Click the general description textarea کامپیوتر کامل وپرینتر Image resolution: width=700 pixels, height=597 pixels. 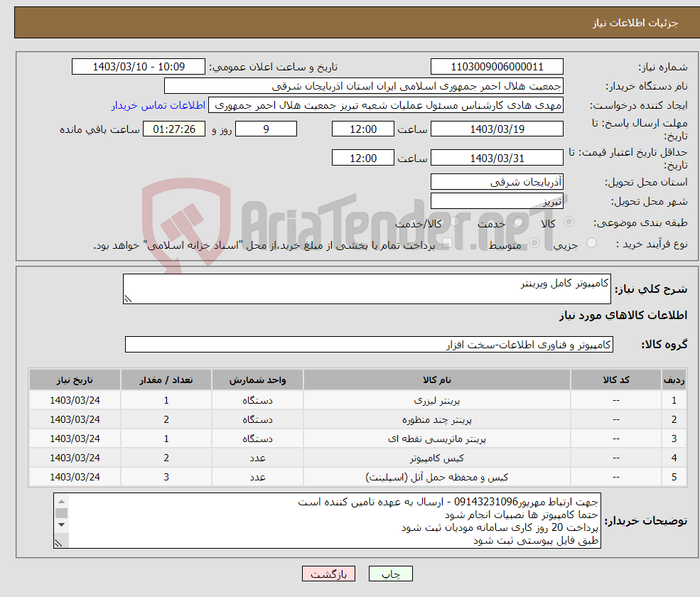coord(367,289)
